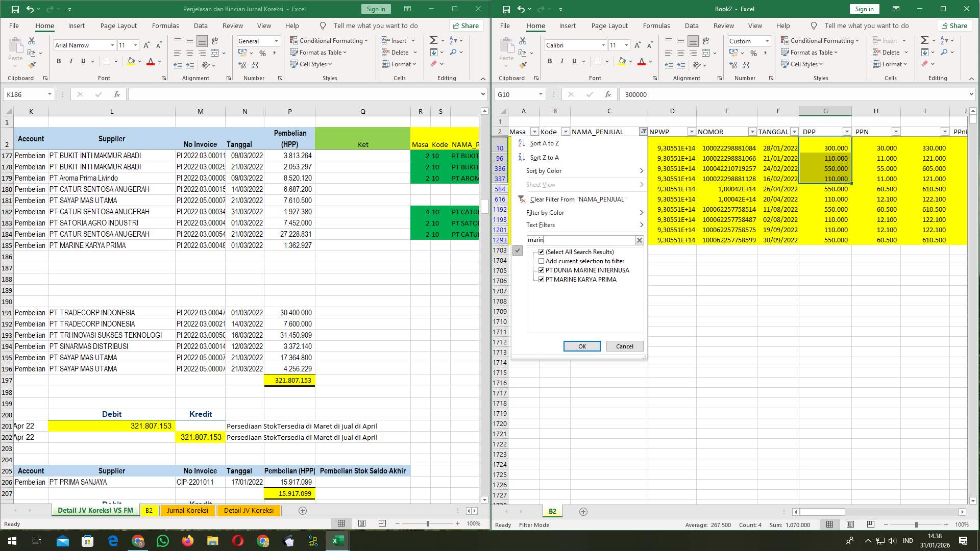Click the Increase Decimal icon
Viewport: 980px width, 551px height.
click(733, 65)
